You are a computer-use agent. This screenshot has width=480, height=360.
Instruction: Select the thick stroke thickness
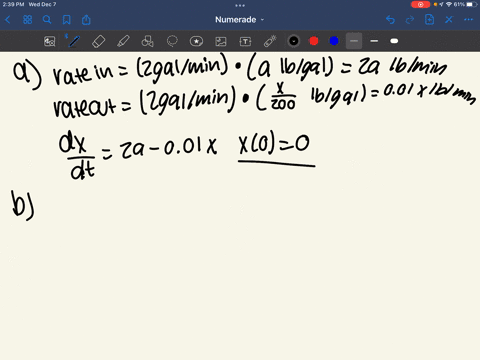[x=394, y=41]
